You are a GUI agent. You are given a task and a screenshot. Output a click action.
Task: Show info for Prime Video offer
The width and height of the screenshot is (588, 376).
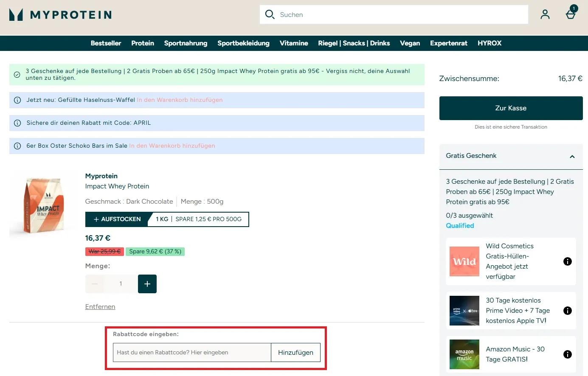[567, 311]
